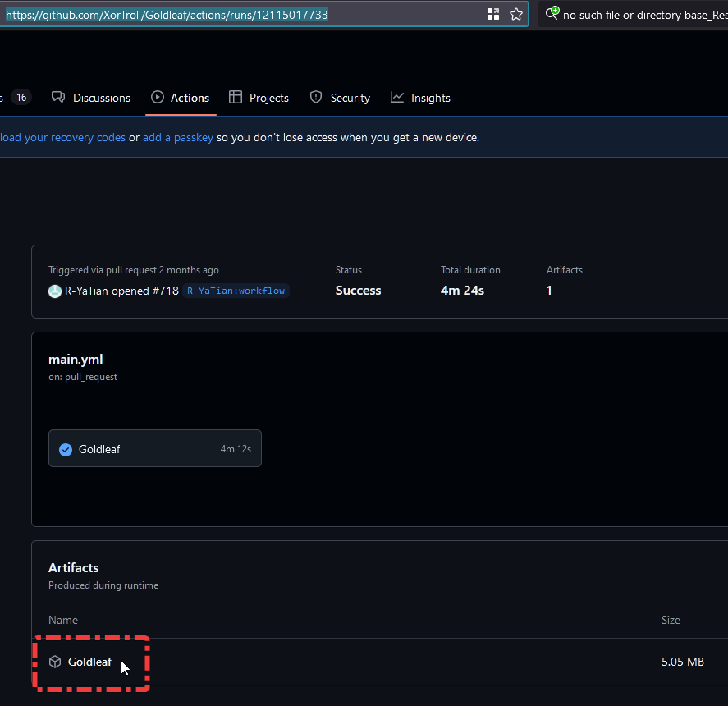
Task: Click the Actions play circle icon
Action: coord(158,97)
